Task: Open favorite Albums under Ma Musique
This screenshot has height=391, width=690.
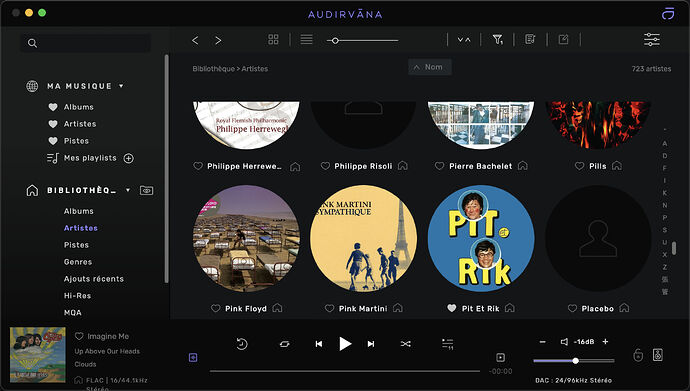Action: 79,107
